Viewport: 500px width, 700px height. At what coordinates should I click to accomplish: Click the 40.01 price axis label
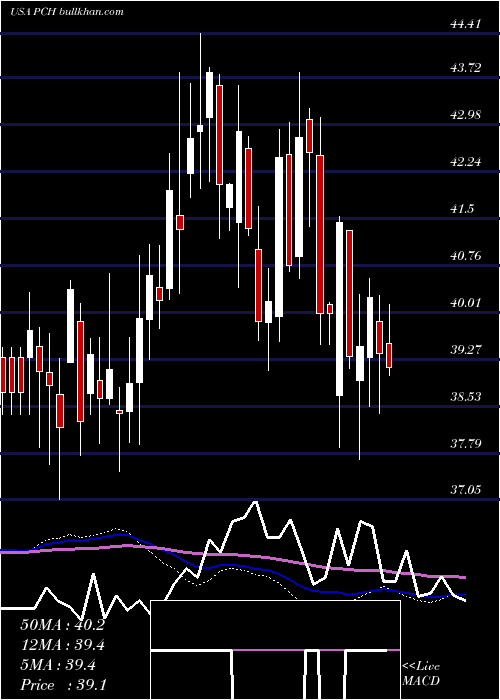[466, 303]
